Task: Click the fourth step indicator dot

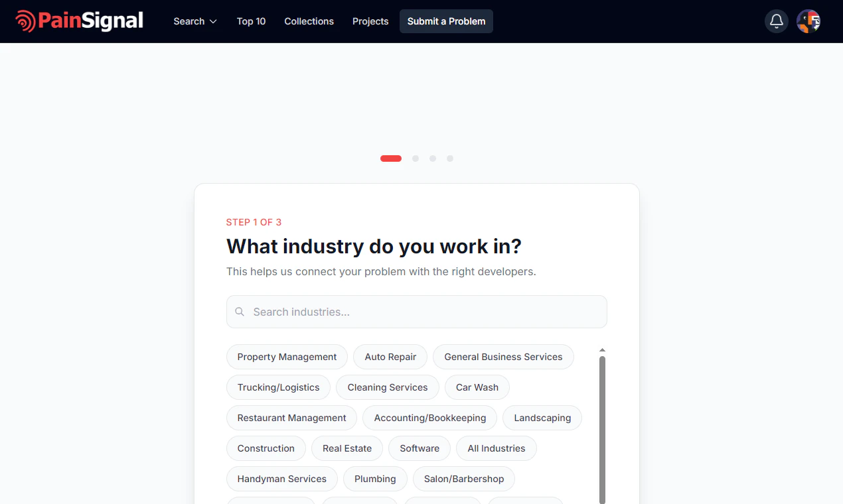Action: [450, 158]
